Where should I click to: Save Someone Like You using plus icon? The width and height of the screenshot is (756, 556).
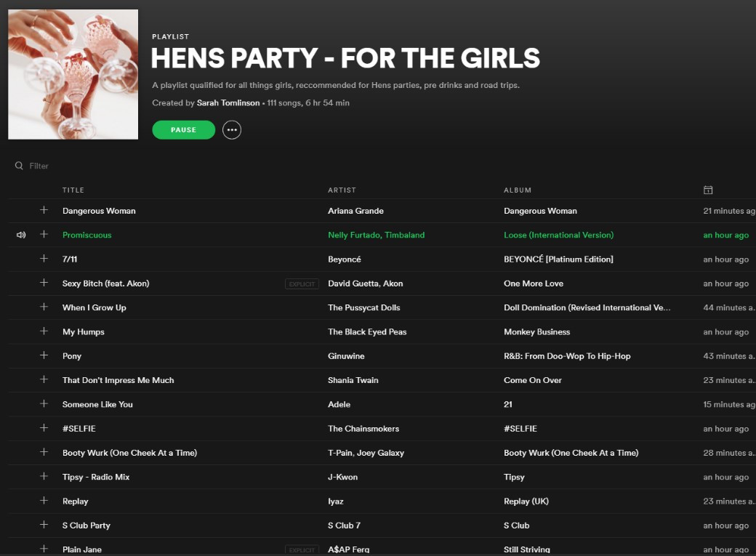(x=44, y=403)
